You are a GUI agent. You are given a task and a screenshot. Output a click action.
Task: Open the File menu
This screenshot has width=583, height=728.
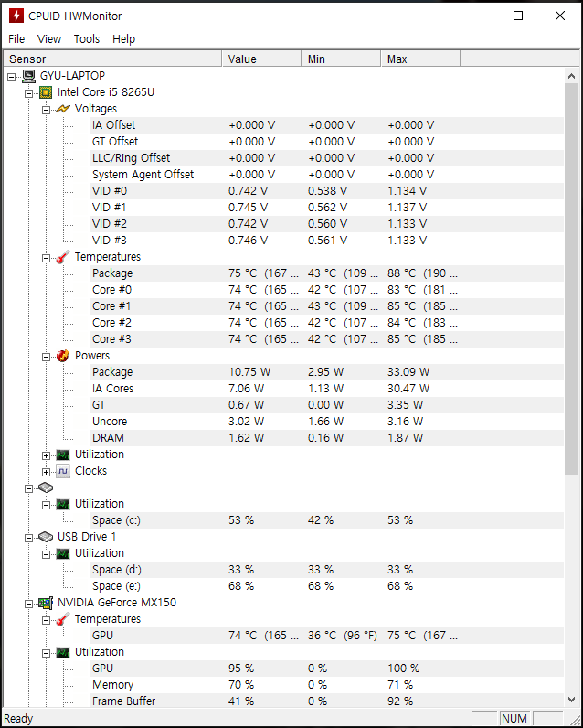tap(16, 39)
